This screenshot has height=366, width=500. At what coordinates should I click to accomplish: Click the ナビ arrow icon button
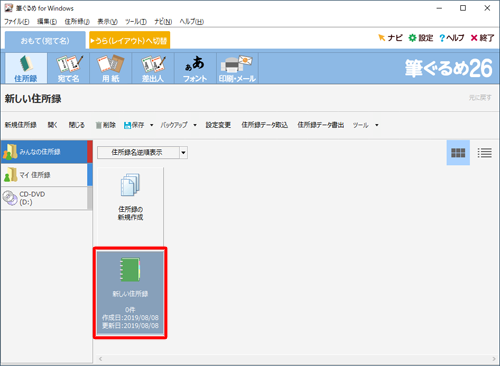(390, 38)
